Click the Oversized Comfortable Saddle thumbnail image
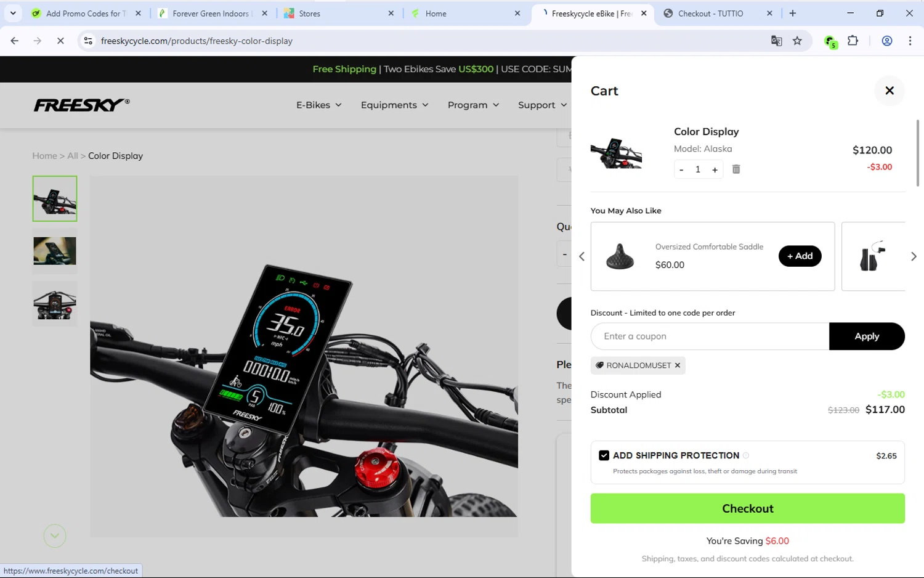Viewport: 924px width, 578px height. coord(620,256)
